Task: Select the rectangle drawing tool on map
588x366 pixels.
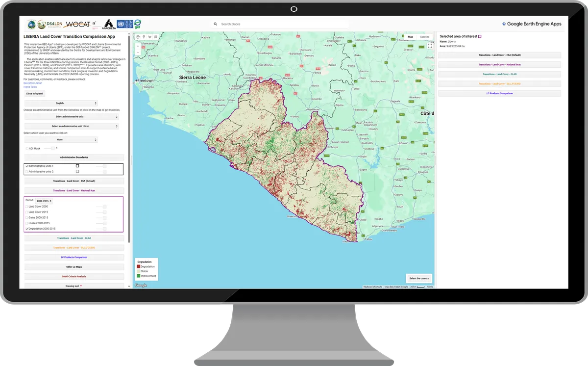Action: click(x=156, y=37)
